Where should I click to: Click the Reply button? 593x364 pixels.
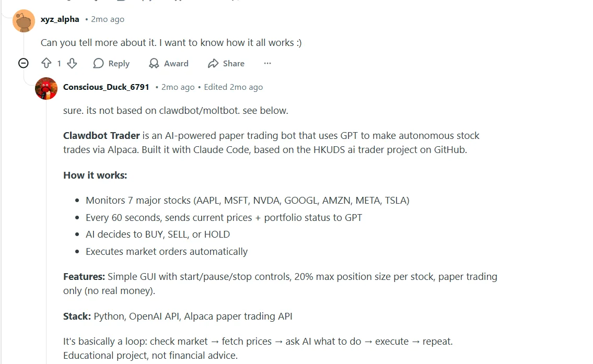point(111,63)
